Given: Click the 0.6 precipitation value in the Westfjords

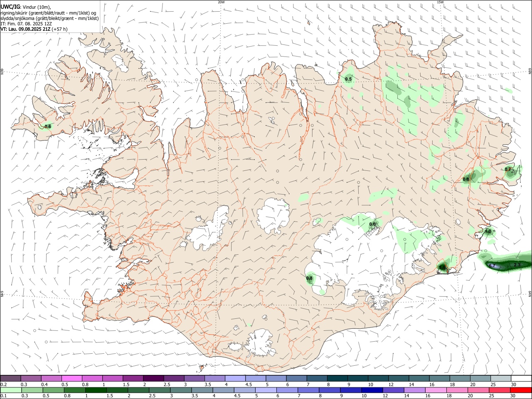Looking at the screenshot, I should 47,126.
